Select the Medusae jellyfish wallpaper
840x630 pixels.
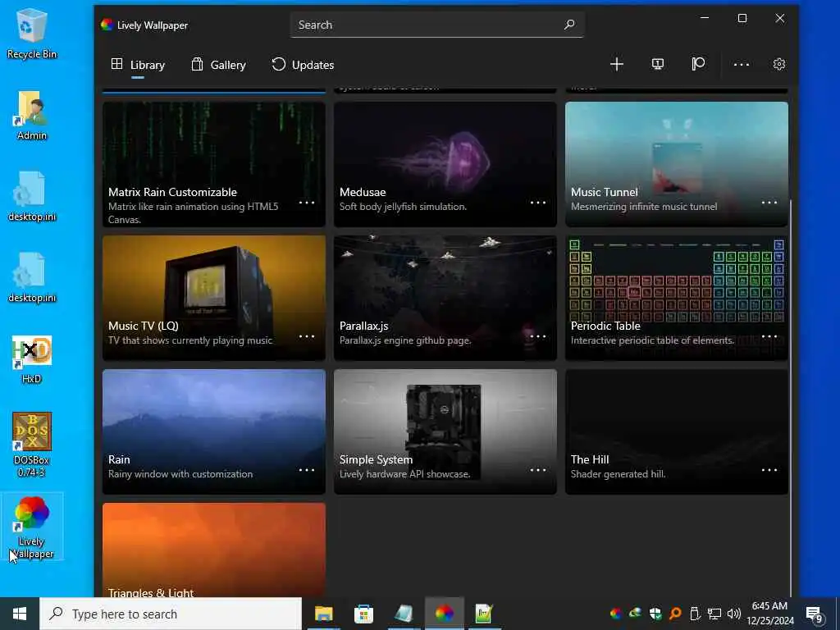click(x=445, y=164)
